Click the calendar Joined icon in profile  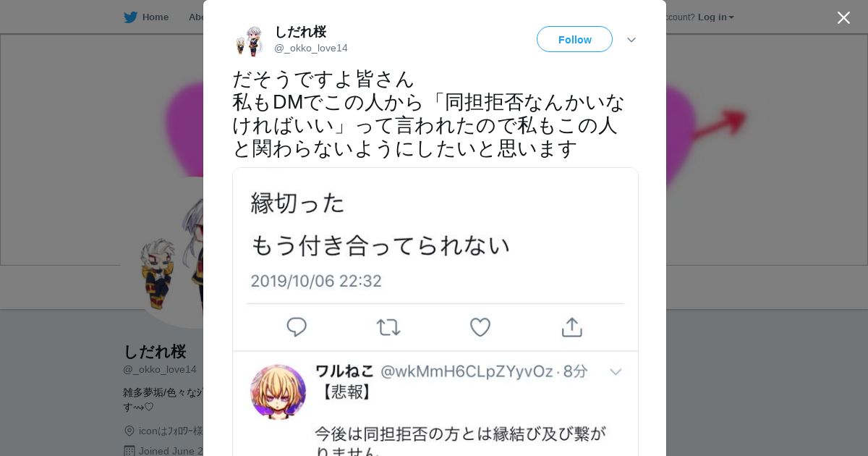(x=129, y=451)
